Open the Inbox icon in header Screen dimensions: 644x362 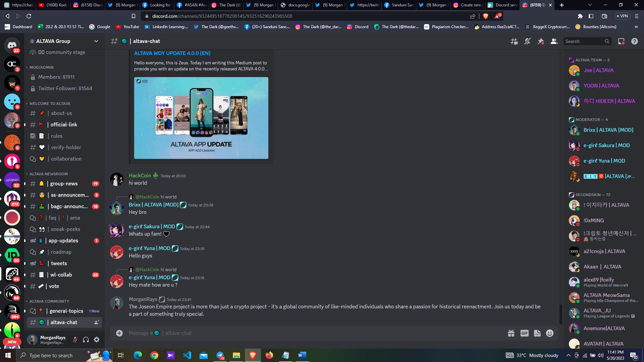coord(621,41)
